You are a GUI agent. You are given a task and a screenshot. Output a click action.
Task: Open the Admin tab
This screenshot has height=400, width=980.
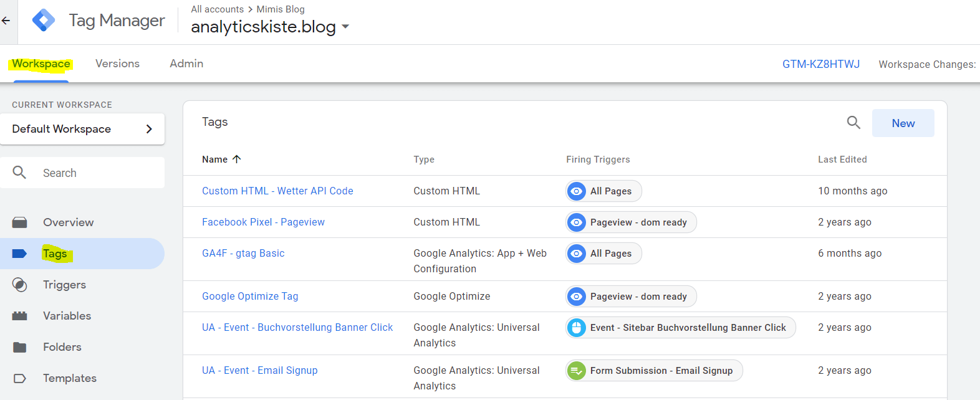click(x=186, y=64)
